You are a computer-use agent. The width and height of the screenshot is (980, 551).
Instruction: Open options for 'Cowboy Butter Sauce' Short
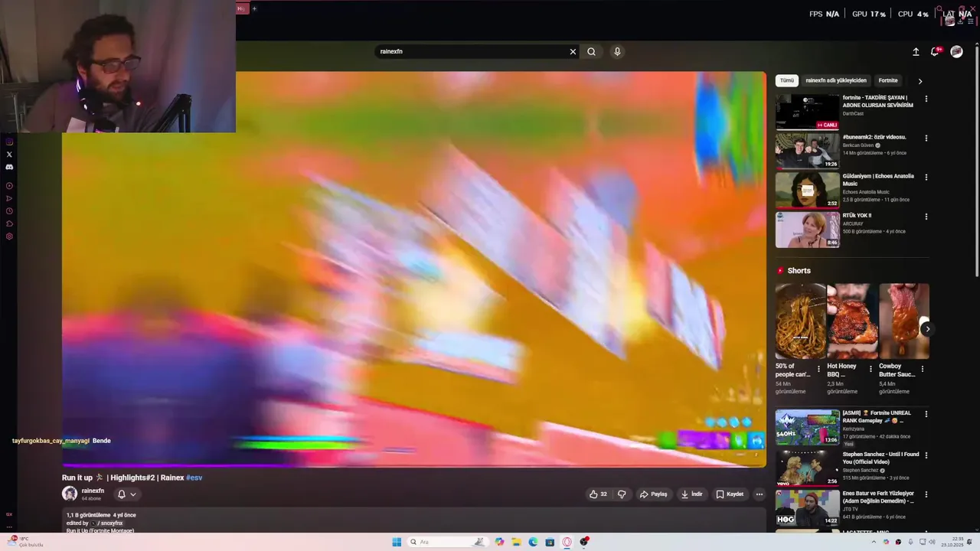[x=922, y=369]
